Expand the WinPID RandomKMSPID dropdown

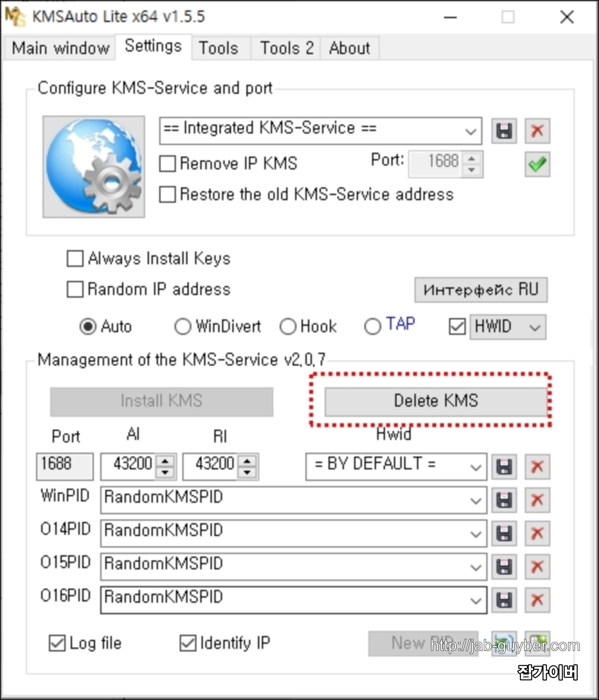pyautogui.click(x=476, y=500)
